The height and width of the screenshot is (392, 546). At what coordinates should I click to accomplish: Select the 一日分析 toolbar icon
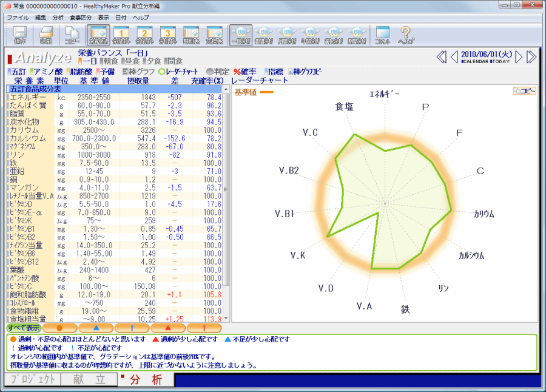[x=241, y=35]
